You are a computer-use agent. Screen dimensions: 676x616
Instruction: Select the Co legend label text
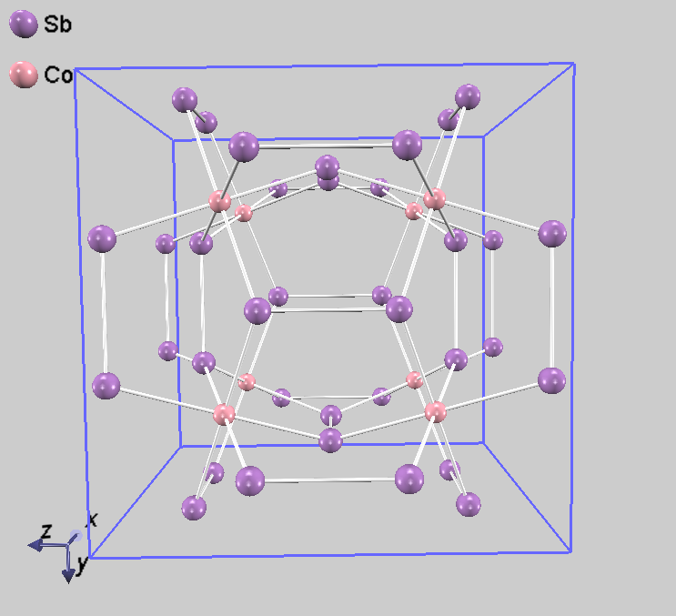tap(58, 75)
